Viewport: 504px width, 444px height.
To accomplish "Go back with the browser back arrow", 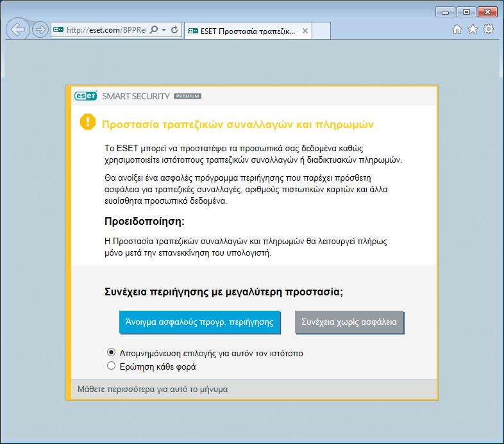I will click(18, 29).
